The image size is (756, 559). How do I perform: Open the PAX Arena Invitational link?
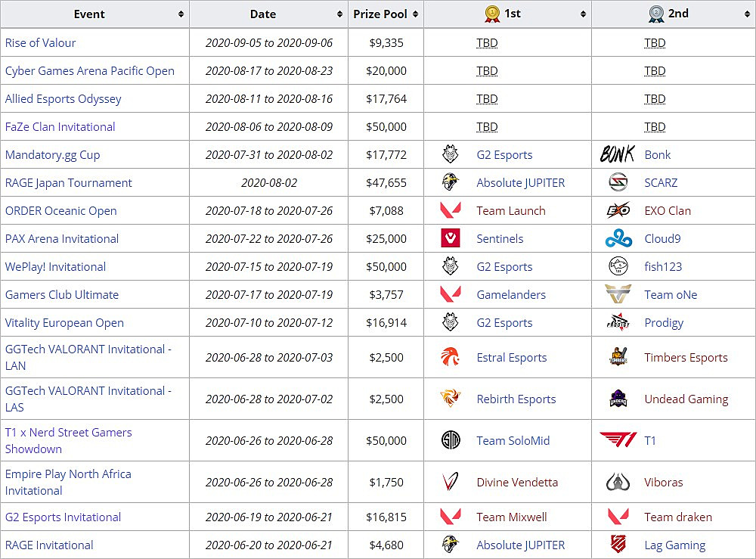(x=62, y=238)
